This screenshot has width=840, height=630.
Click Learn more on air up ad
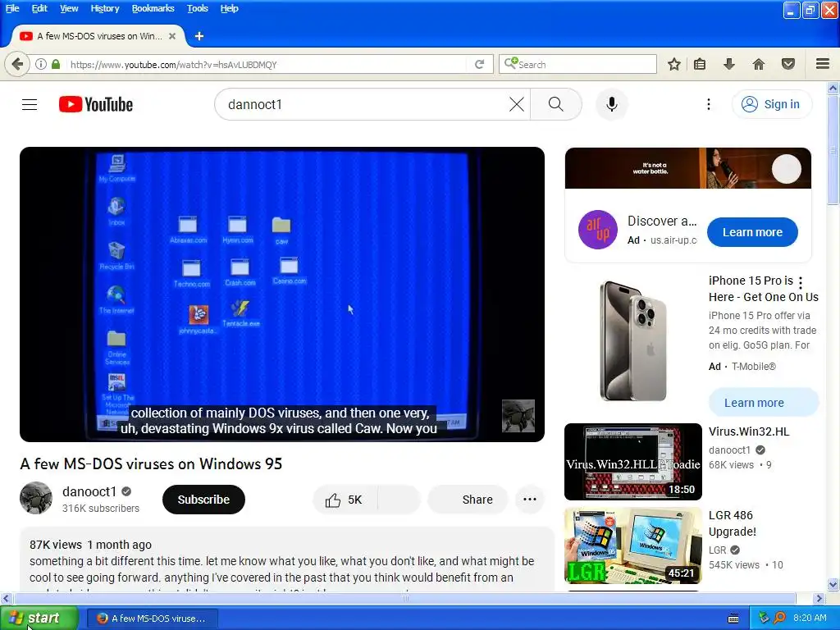(x=752, y=232)
